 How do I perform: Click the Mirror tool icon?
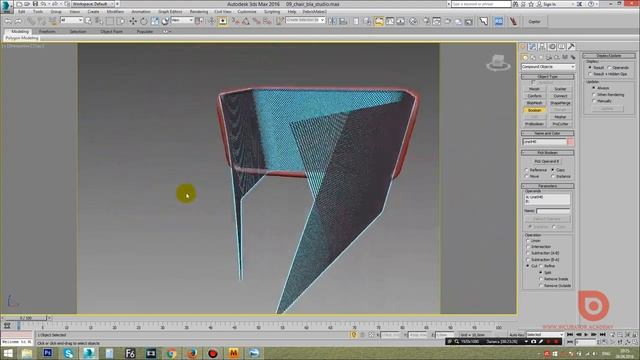333,21
